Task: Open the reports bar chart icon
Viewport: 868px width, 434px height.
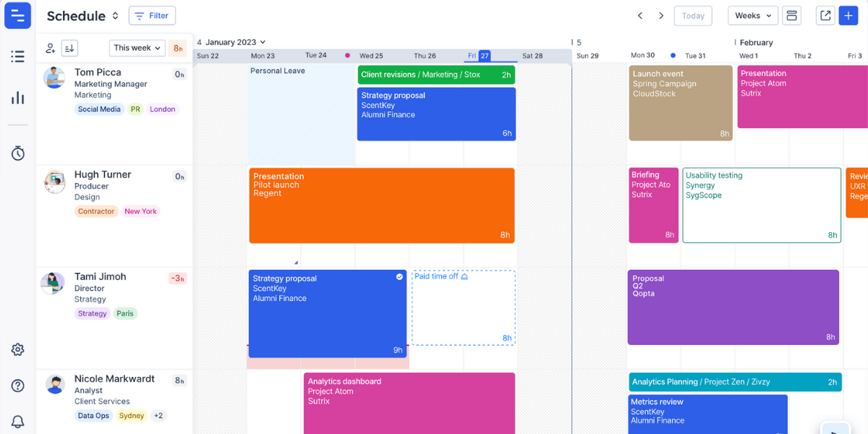Action: point(17,98)
